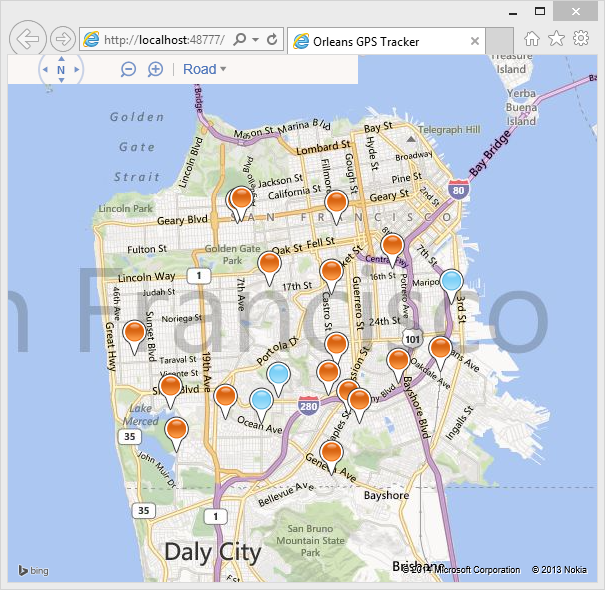The width and height of the screenshot is (605, 590).
Task: Click the bing logo on the map
Action: (x=34, y=570)
